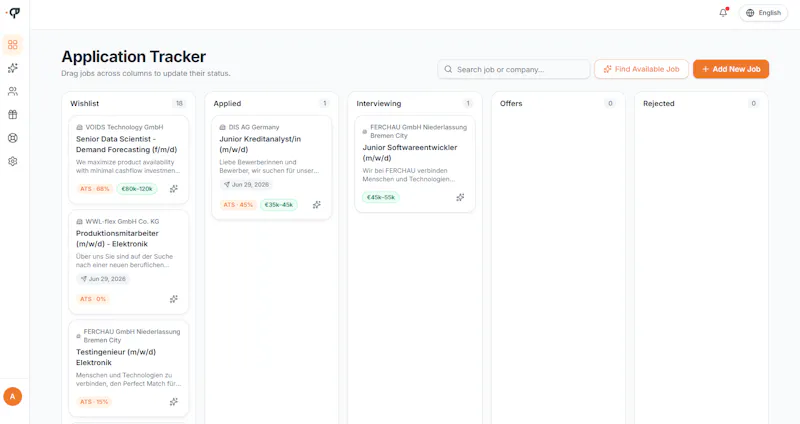Image resolution: width=800 pixels, height=424 pixels.
Task: Open the settings gear icon in sidebar
Action: click(13, 161)
